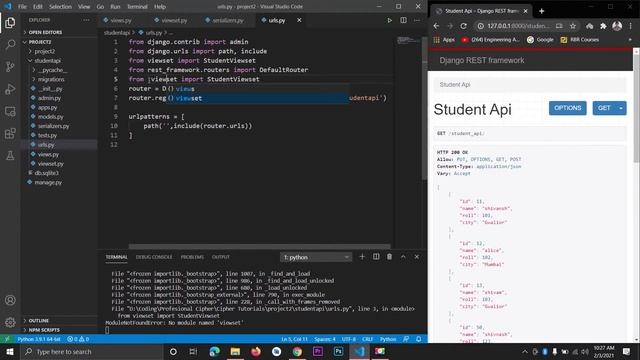The height and width of the screenshot is (360, 640).
Task: Switch to the serializers.py editor tab
Action: 228,20
